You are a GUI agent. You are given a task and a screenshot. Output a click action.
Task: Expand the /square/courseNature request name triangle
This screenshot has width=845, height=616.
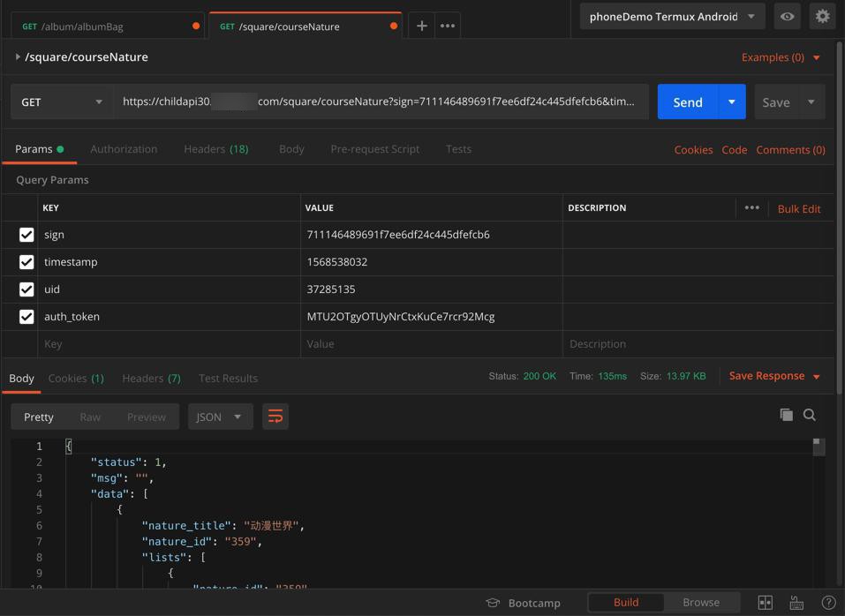coord(18,56)
